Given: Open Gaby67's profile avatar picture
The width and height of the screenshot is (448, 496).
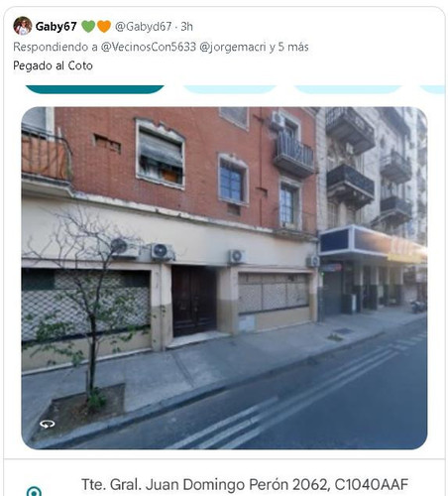Looking at the screenshot, I should point(23,26).
